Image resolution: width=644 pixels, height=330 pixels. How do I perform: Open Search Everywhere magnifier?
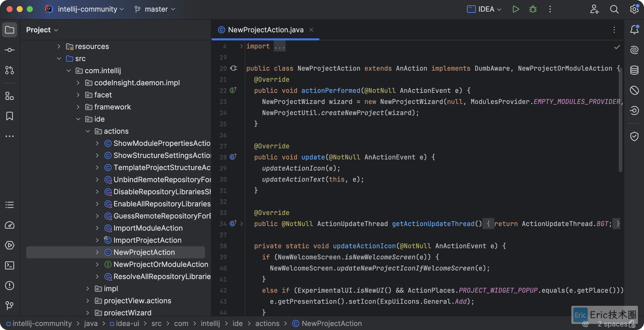pyautogui.click(x=614, y=9)
